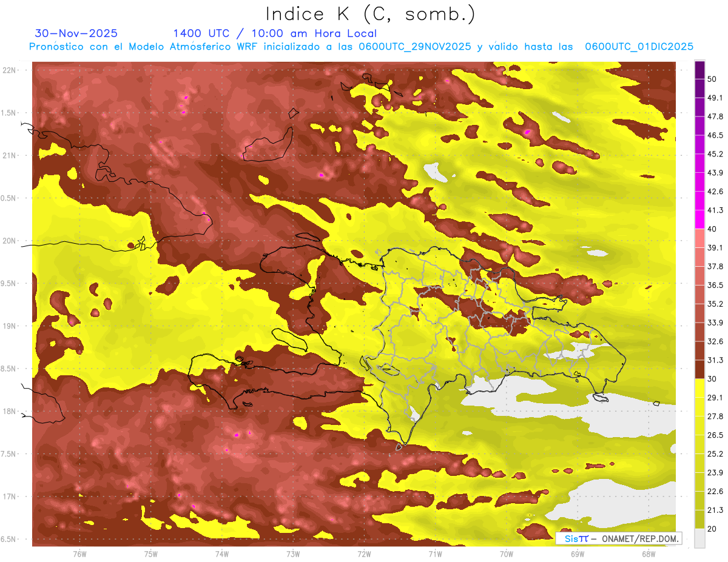728x562 pixels.
Task: Click the "71W" longitude label
Action: (x=435, y=554)
